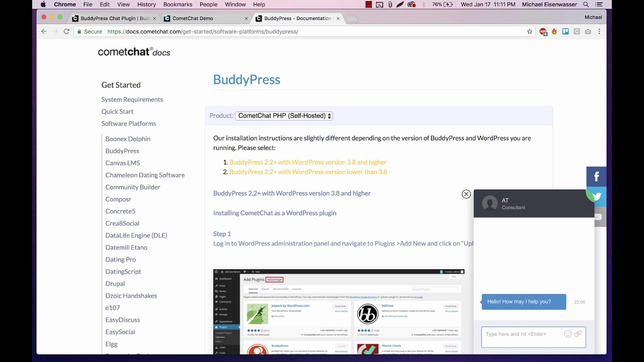The height and width of the screenshot is (362, 644).
Task: Select DataLife Engine (DLE) platform
Action: (136, 235)
